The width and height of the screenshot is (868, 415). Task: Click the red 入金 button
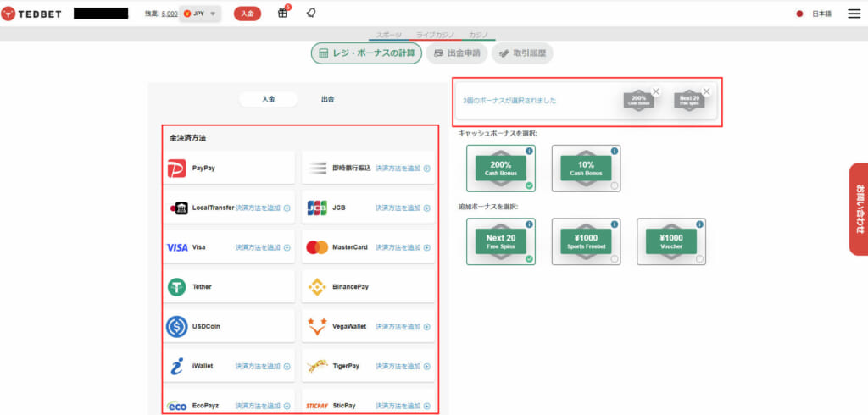pyautogui.click(x=248, y=14)
